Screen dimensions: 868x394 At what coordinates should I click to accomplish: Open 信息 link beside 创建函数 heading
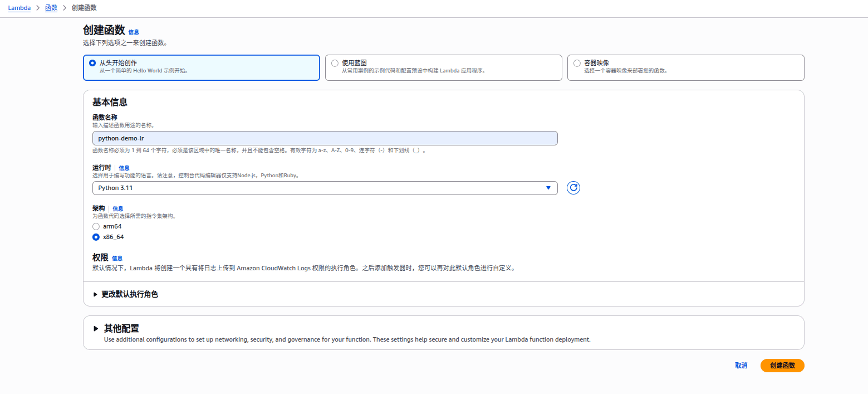click(x=134, y=32)
